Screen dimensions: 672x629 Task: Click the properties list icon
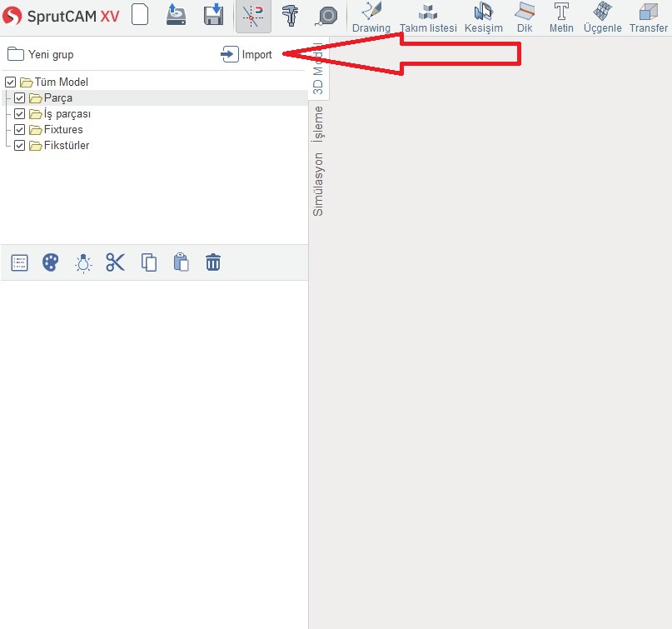tap(19, 262)
